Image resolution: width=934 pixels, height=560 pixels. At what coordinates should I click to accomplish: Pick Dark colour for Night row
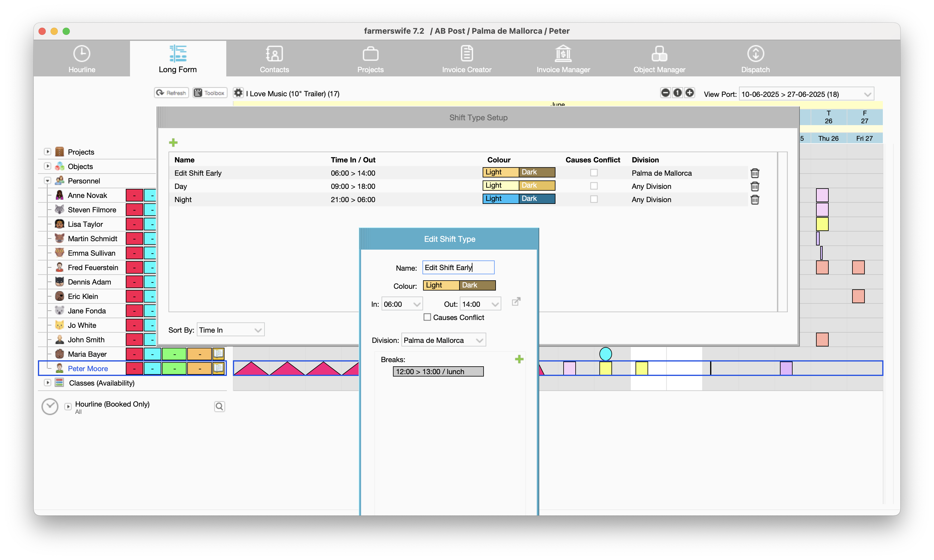(537, 199)
